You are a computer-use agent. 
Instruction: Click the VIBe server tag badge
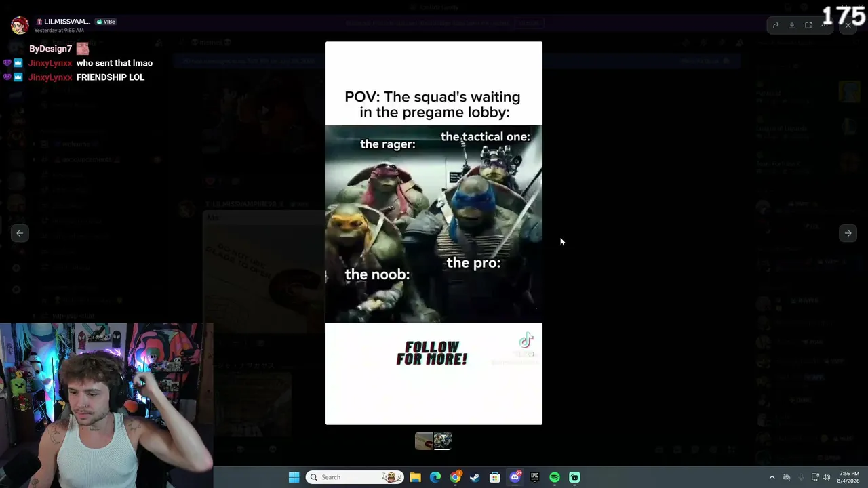tap(106, 22)
